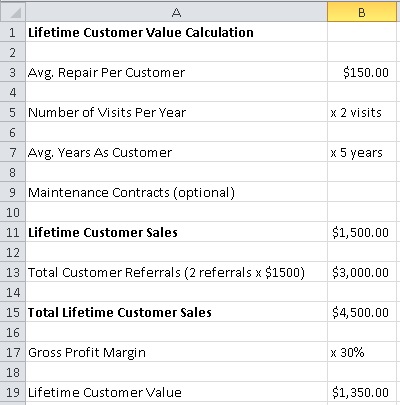Image resolution: width=400 pixels, height=405 pixels.
Task: Click empty cell B1 beside the title
Action: [x=362, y=32]
